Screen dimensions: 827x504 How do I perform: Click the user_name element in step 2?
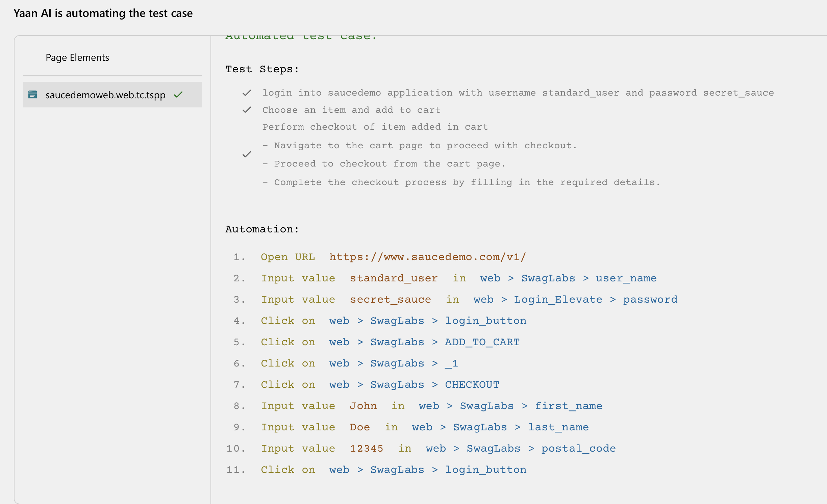pyautogui.click(x=626, y=278)
